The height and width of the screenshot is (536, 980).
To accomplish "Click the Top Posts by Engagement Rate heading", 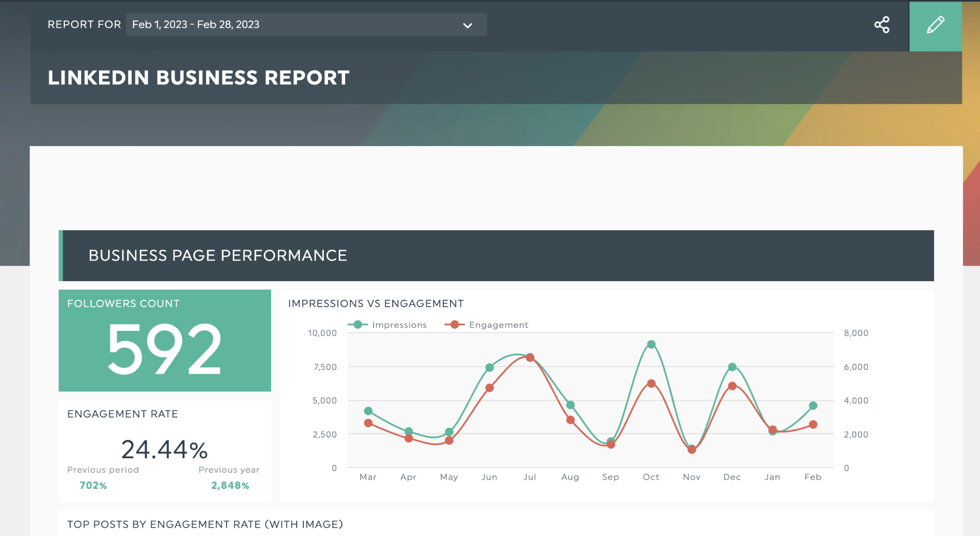I will (205, 525).
